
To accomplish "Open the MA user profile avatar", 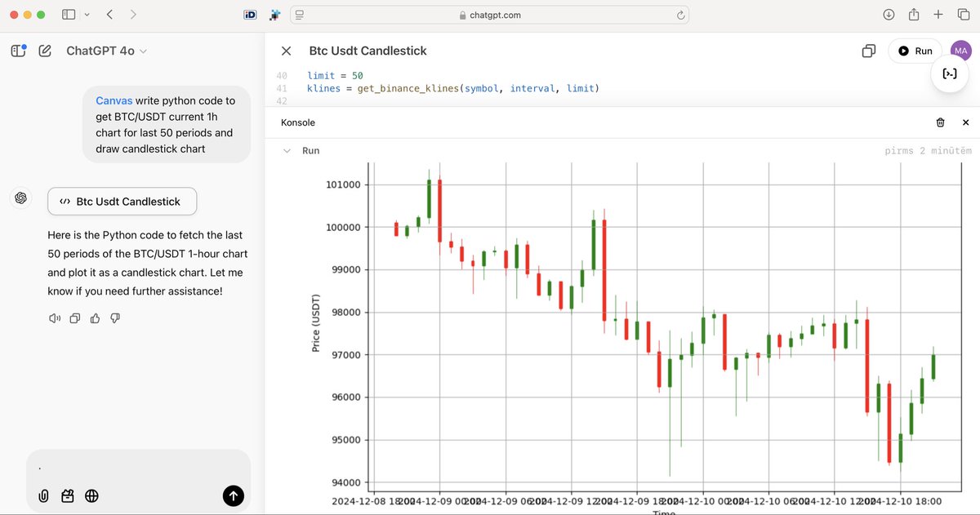I will [961, 51].
